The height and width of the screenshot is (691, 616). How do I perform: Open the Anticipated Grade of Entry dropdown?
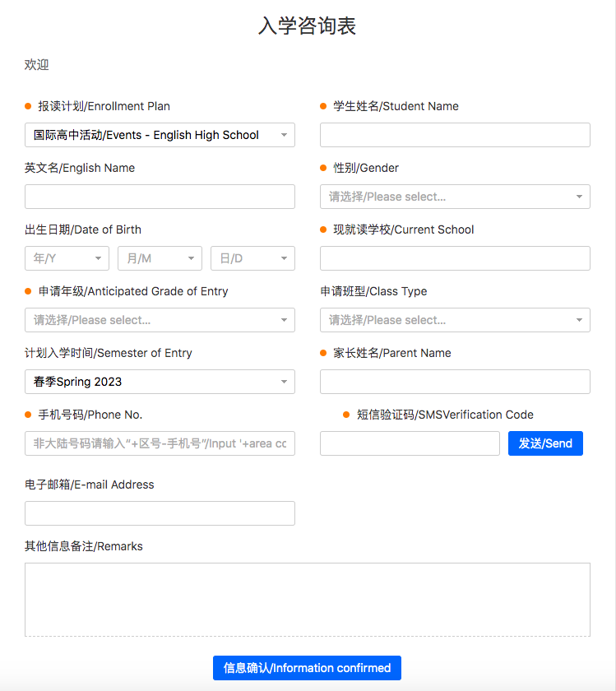tap(160, 320)
